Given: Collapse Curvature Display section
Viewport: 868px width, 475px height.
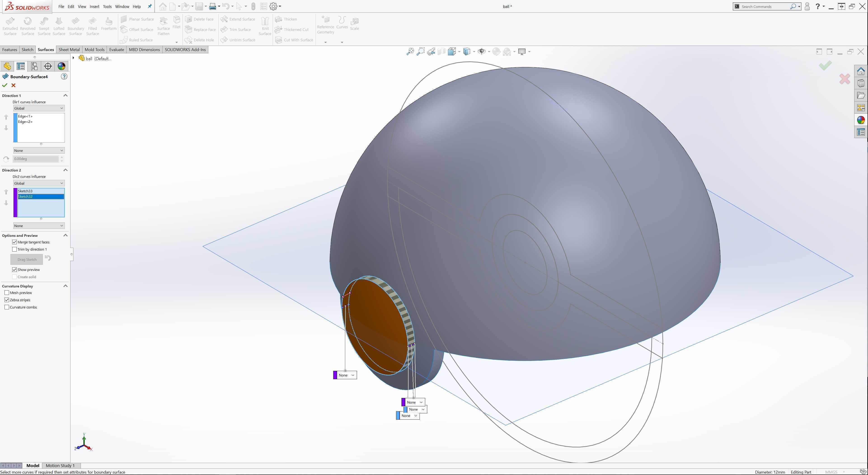Looking at the screenshot, I should tap(65, 286).
